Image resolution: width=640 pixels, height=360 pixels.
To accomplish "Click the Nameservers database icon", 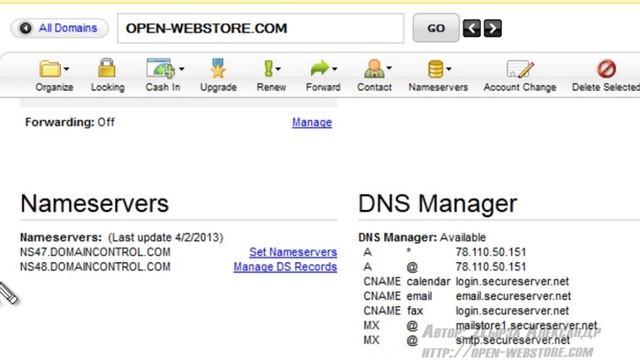I will 436,69.
